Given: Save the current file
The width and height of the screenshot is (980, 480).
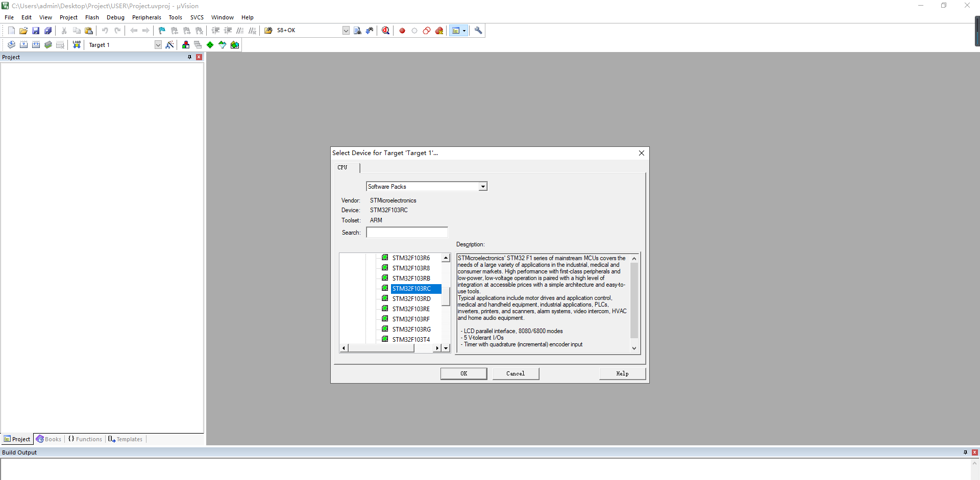Looking at the screenshot, I should [36, 31].
